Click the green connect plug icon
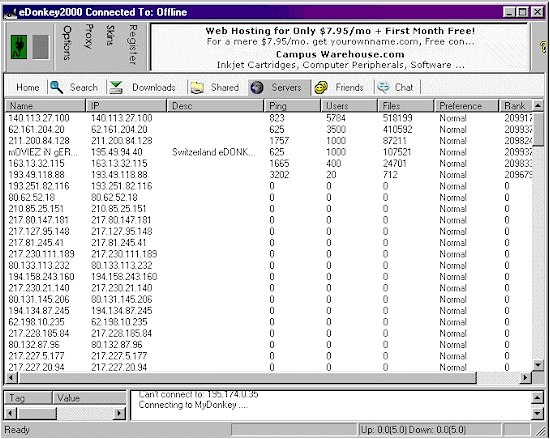Screen dimensions: 550x439 pos(19,47)
